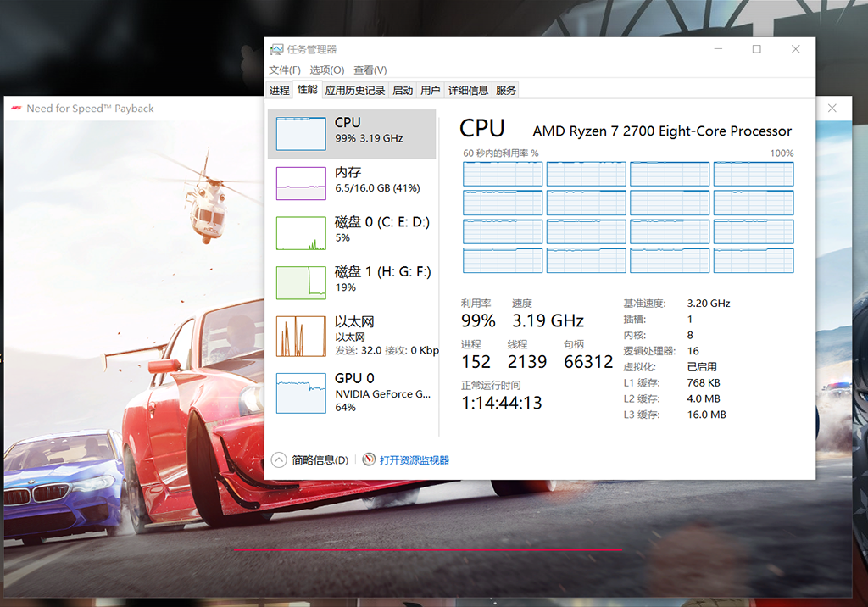Click the base speed 3.20 GHz value
This screenshot has height=607, width=868.
709,303
